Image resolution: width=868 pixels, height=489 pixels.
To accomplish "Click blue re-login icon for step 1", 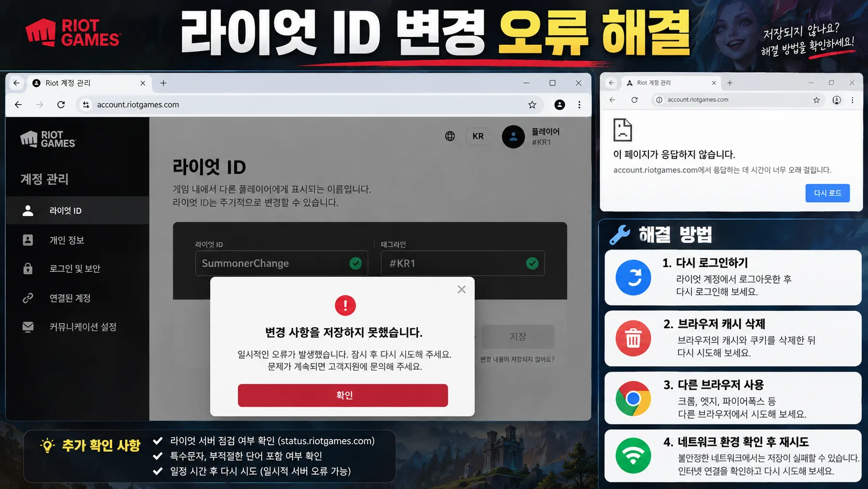I will pos(633,277).
